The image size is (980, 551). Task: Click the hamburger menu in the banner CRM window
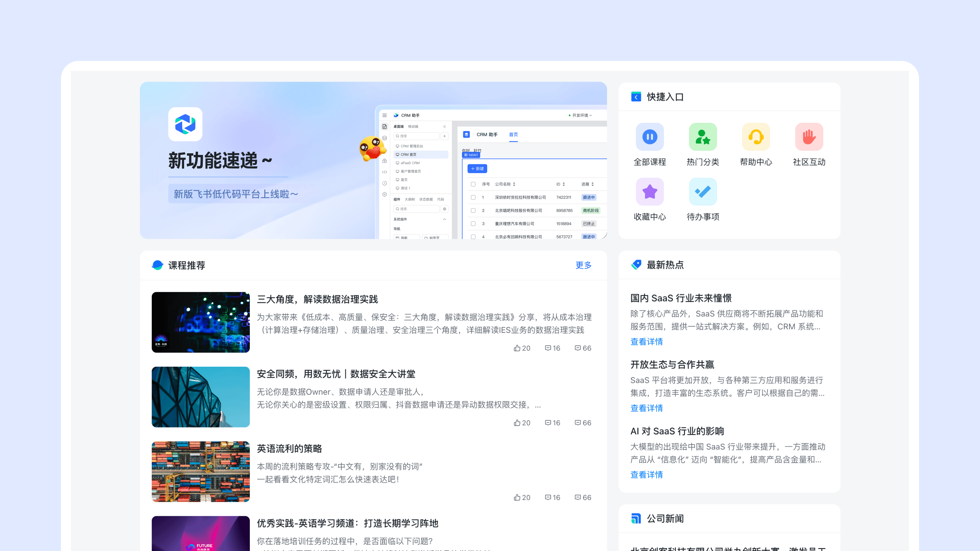pyautogui.click(x=385, y=115)
